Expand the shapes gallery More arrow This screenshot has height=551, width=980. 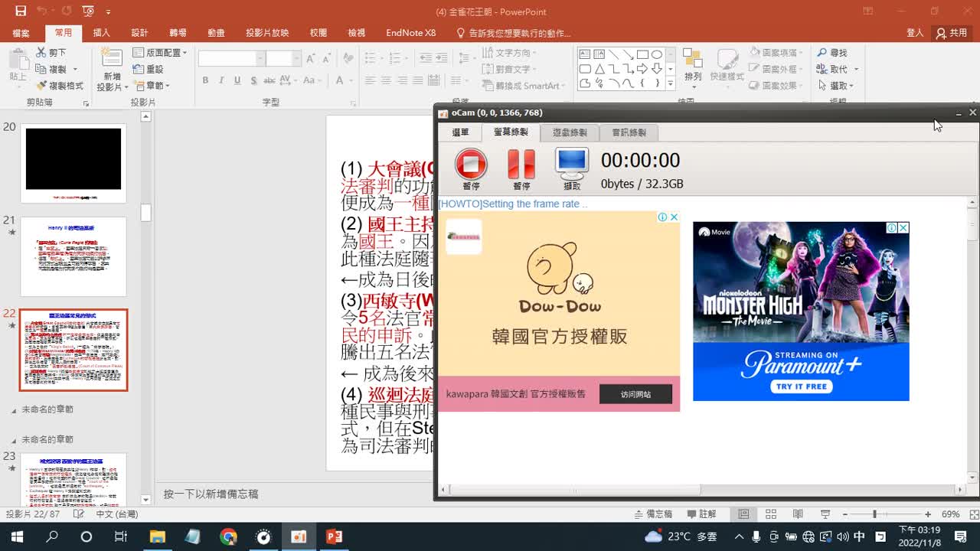(x=671, y=84)
